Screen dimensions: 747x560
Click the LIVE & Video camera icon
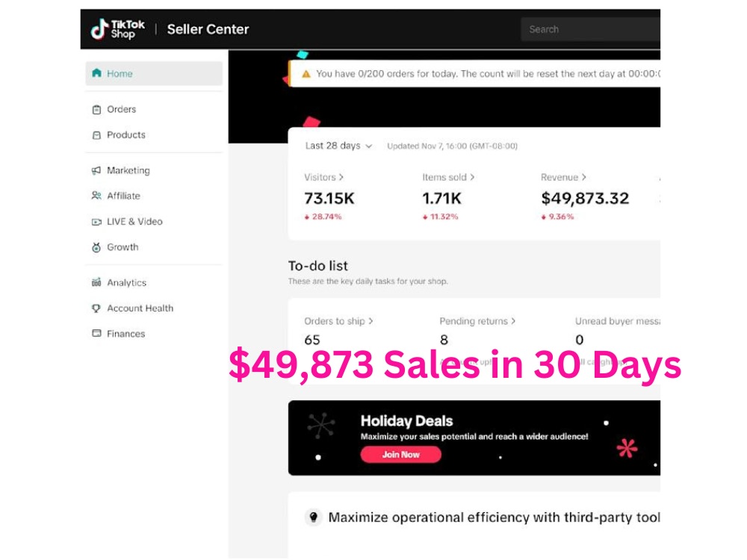(x=96, y=222)
